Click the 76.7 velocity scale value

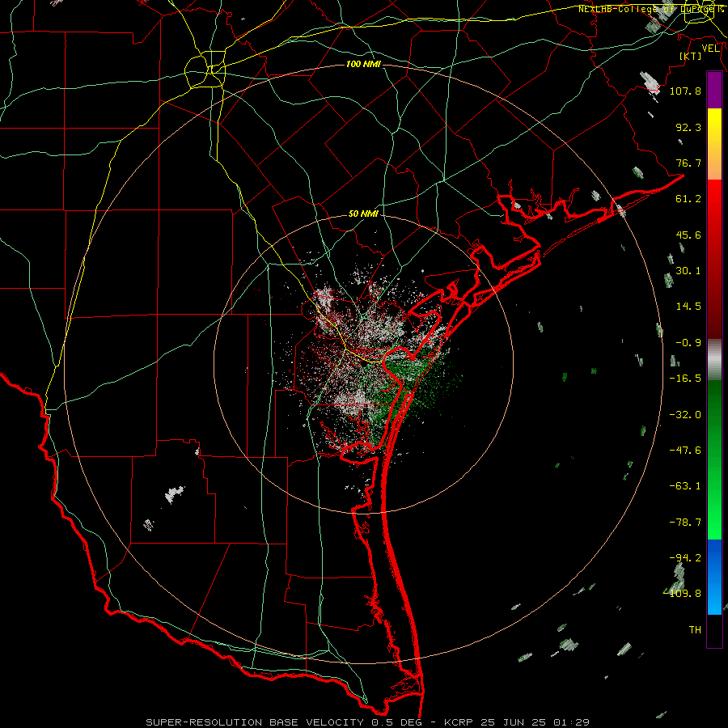tap(688, 163)
